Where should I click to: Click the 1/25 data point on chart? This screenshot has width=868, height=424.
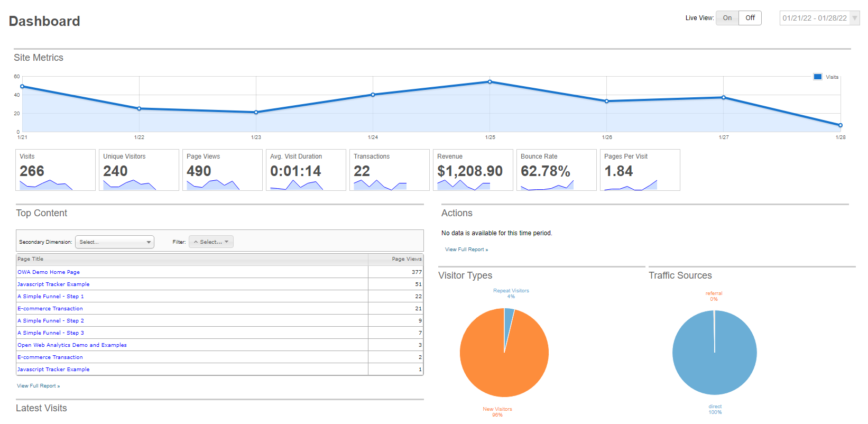(x=490, y=82)
